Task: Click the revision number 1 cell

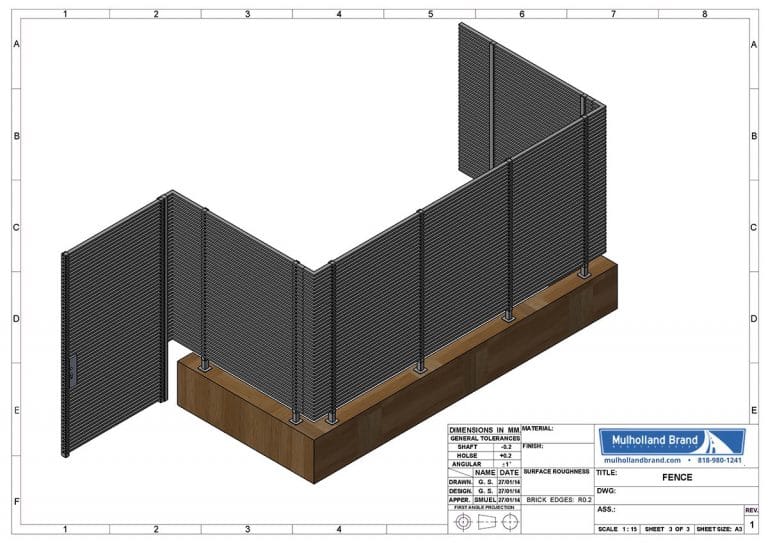Action: point(752,525)
